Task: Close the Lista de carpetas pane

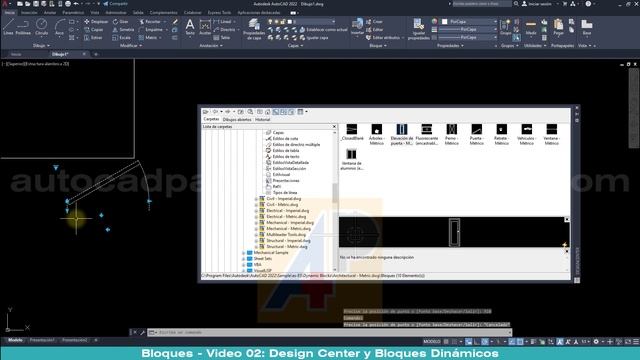Action: click(334, 127)
